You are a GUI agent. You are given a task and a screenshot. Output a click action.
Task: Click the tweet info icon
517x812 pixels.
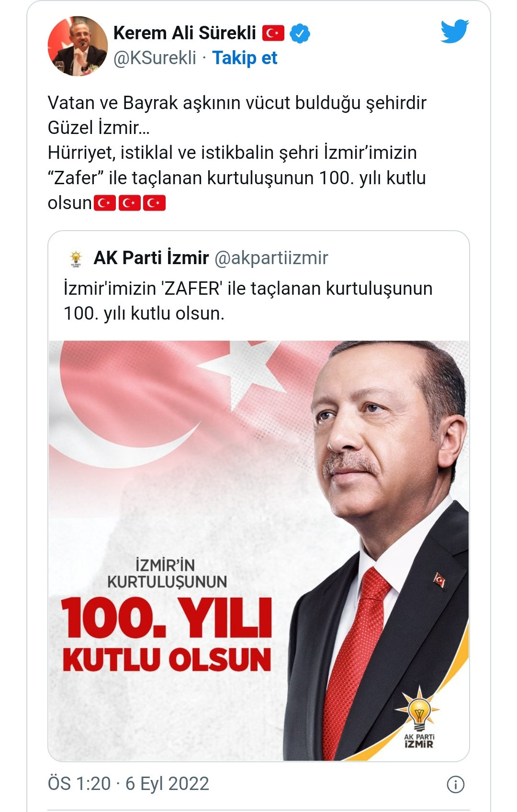pyautogui.click(x=455, y=784)
